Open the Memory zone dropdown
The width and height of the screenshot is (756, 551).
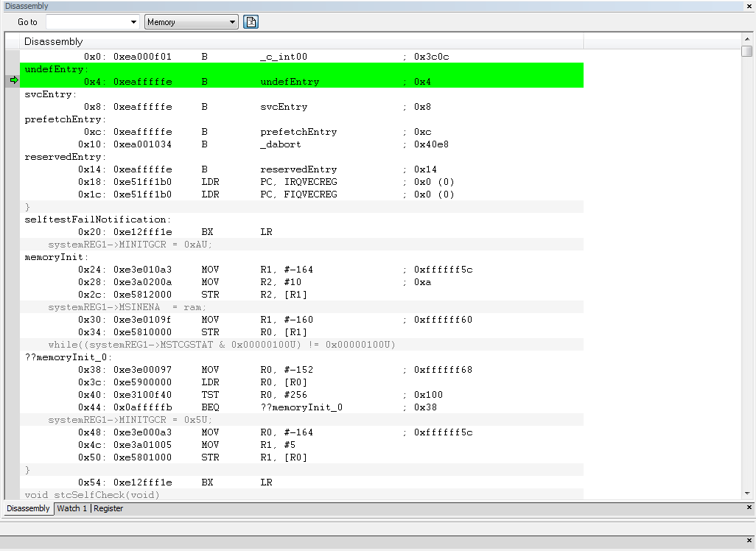coord(192,22)
